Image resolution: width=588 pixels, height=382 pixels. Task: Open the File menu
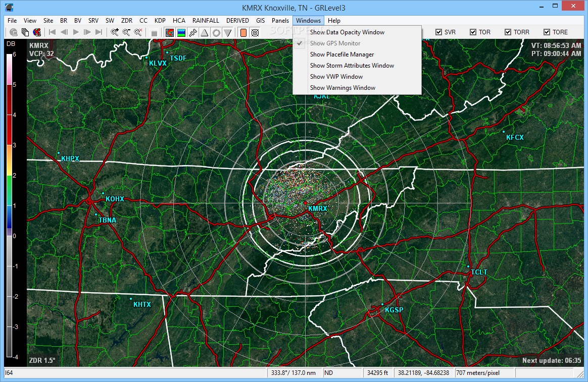point(12,21)
